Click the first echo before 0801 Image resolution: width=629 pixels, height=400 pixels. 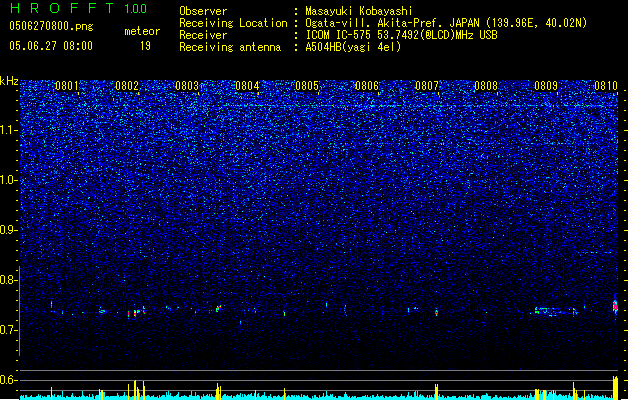[x=51, y=305]
